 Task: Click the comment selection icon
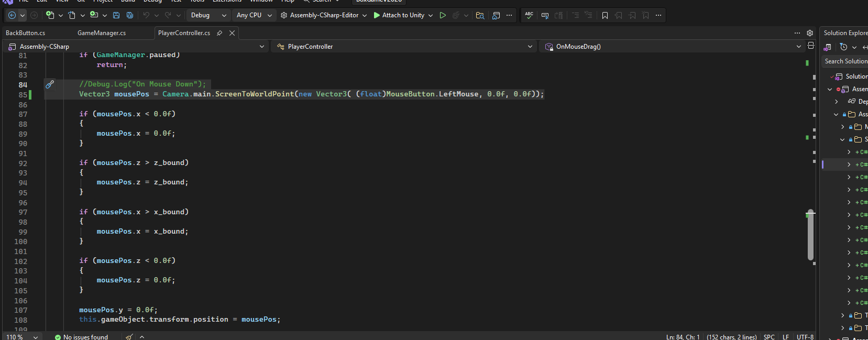tap(575, 15)
